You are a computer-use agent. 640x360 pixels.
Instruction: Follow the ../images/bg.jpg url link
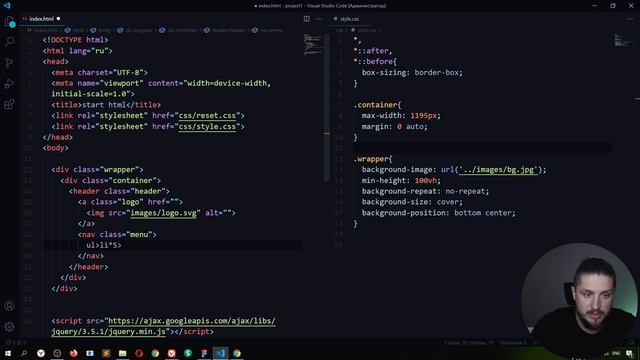click(498, 170)
